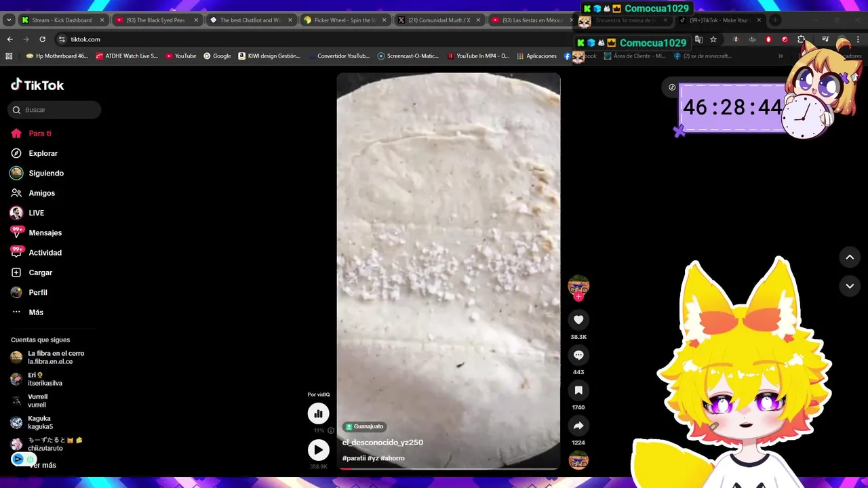Click the #paratii hashtag
This screenshot has height=488, width=868.
pos(354,458)
